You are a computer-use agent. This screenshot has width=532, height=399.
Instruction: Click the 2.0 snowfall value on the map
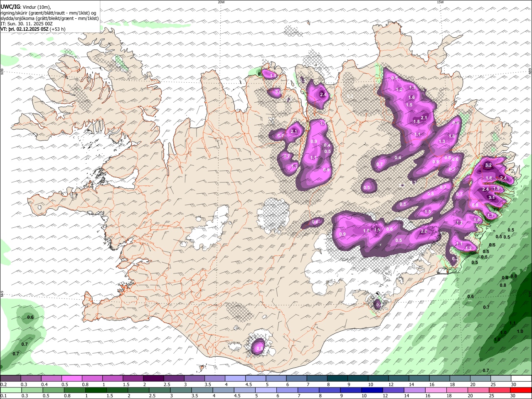[x=424, y=232]
